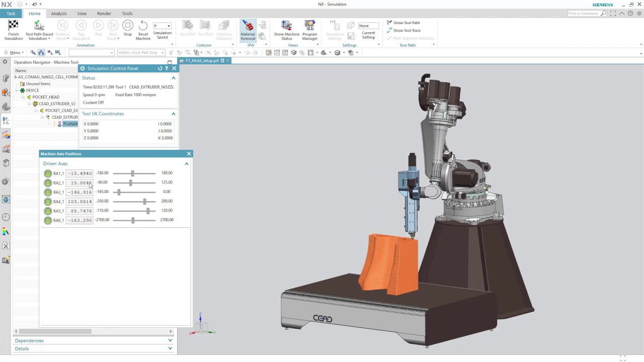
Task: Reset the Simulation Control Panel dialog
Action: (x=160, y=68)
